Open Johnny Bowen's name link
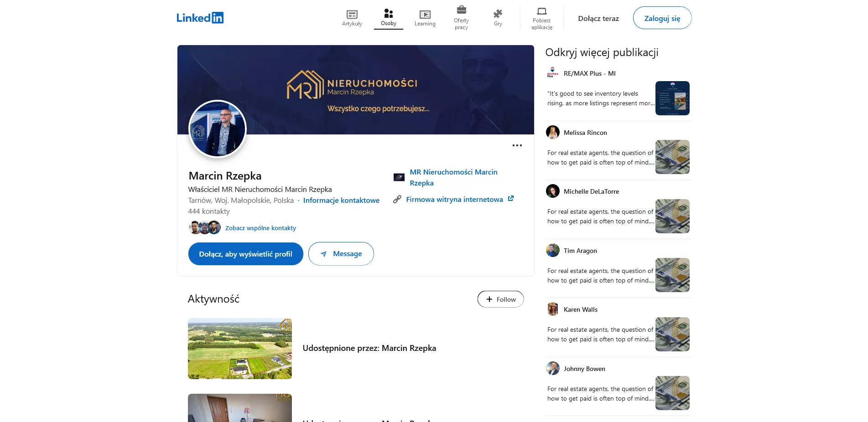The height and width of the screenshot is (422, 868). pos(584,369)
